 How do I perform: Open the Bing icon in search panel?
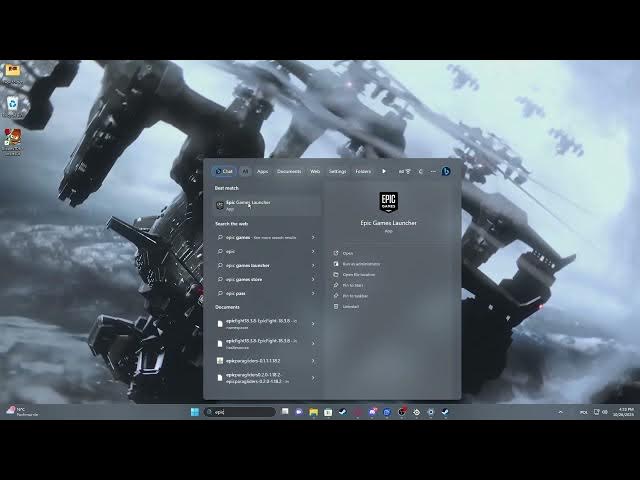pos(446,171)
